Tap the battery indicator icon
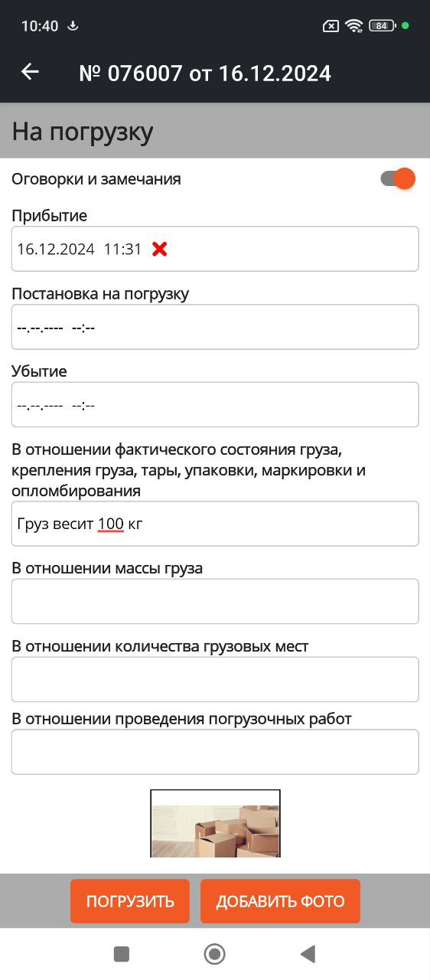Screen dimensions: 430x980 (x=381, y=26)
